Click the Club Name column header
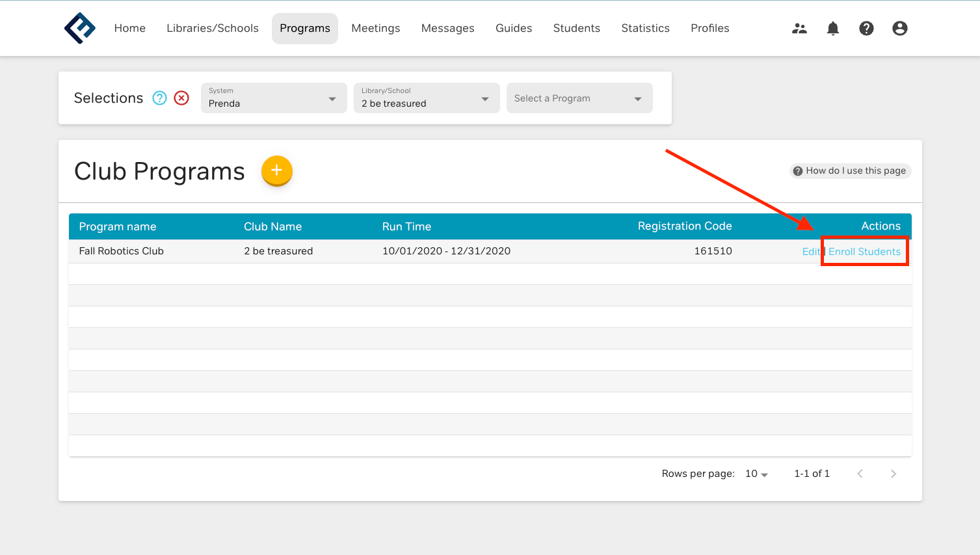Image resolution: width=980 pixels, height=555 pixels. [273, 226]
